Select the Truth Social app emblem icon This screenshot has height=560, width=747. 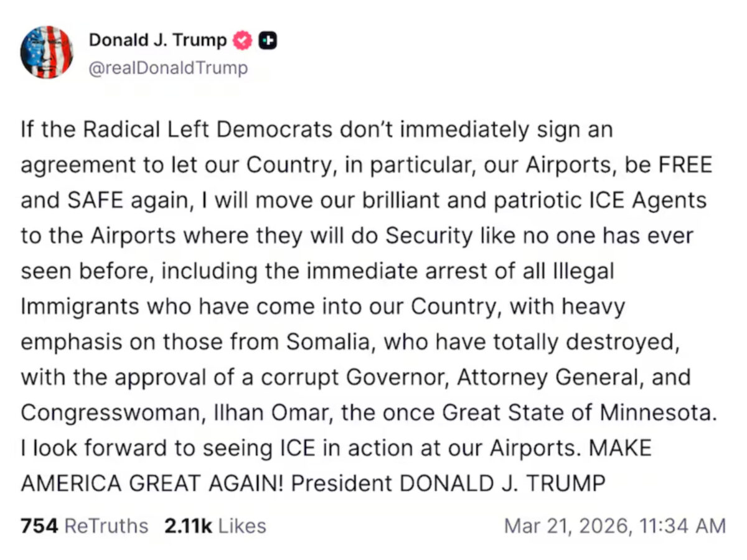tap(268, 39)
